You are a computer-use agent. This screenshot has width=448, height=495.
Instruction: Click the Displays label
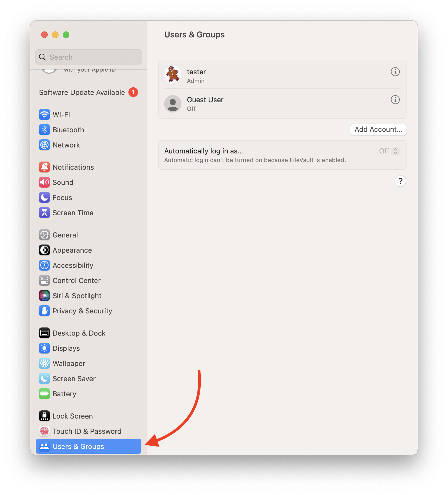coord(66,348)
